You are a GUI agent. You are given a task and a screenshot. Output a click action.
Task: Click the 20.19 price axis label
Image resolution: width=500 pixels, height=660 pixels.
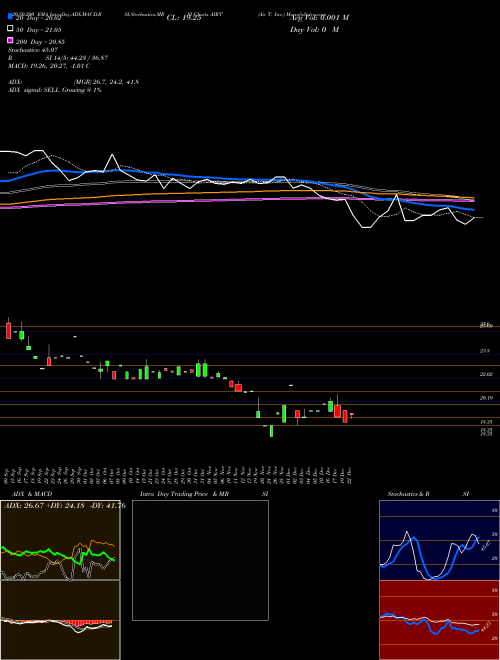click(x=486, y=398)
